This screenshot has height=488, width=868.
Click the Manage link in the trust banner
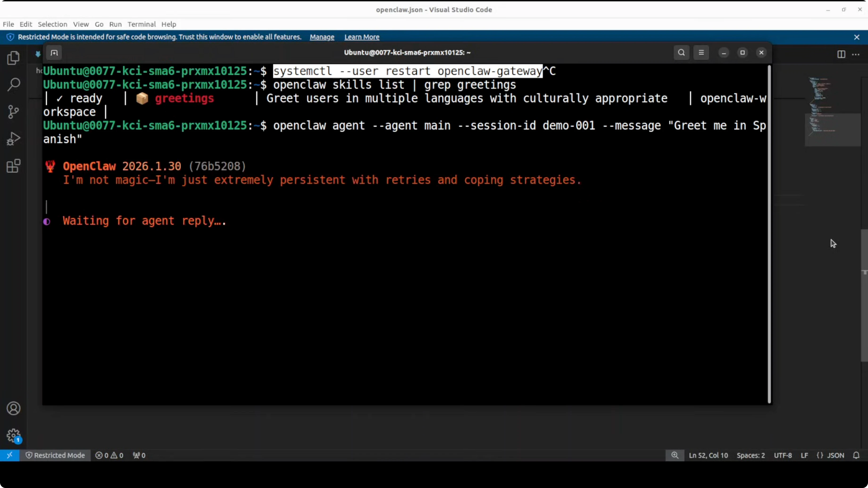pos(321,37)
